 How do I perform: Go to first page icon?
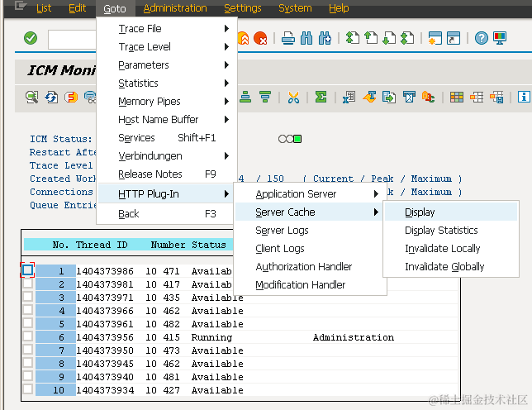pyautogui.click(x=353, y=38)
